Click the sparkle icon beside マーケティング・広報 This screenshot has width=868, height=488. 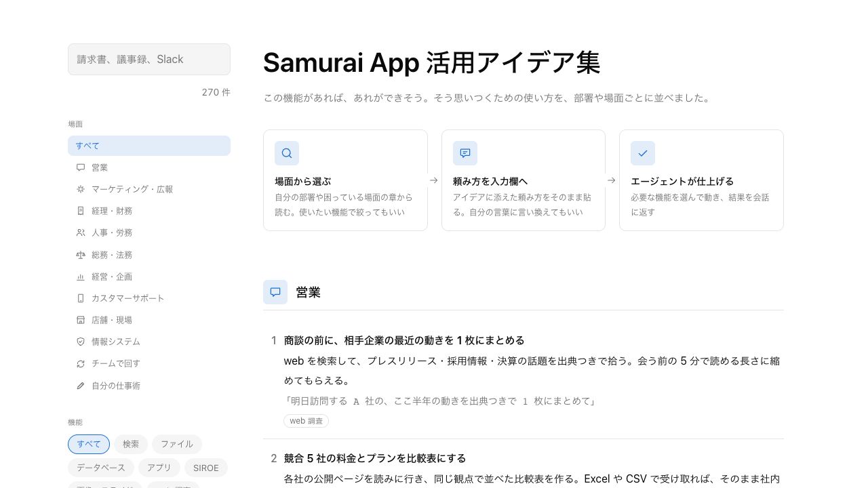tap(81, 189)
